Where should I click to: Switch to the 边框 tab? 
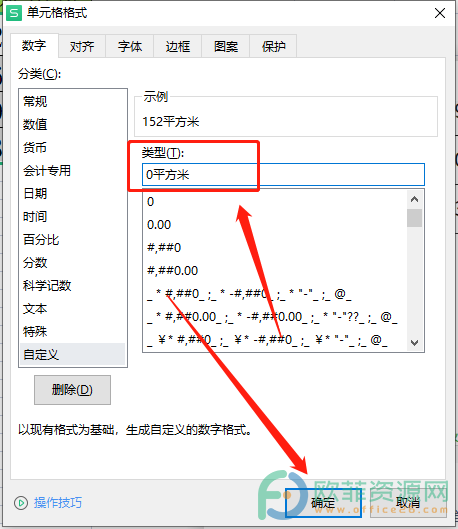click(x=178, y=46)
